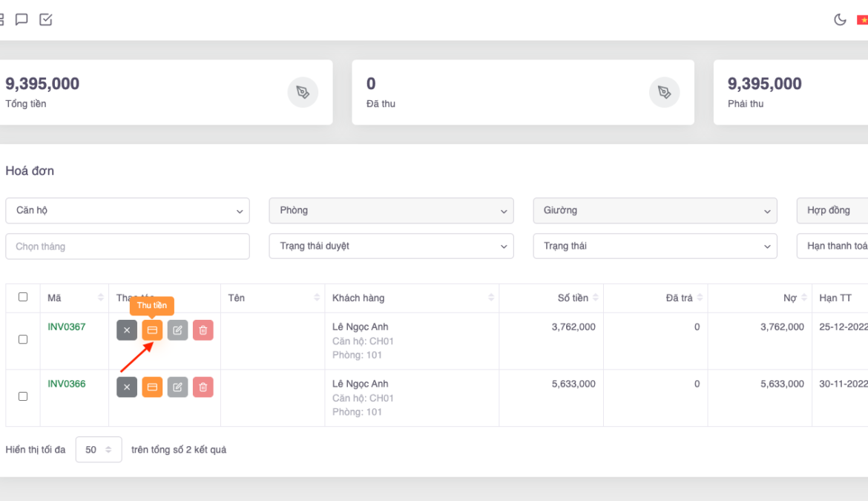
Task: Open the Trạng thái duyệt dropdown
Action: point(391,246)
